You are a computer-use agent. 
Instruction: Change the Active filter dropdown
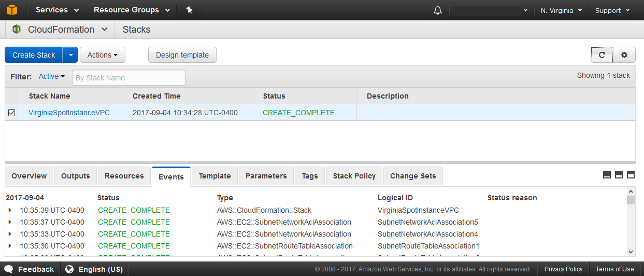point(51,77)
